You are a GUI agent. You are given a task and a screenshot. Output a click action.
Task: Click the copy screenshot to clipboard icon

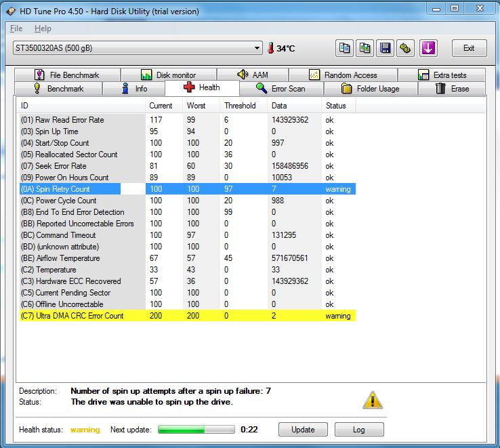pyautogui.click(x=364, y=48)
